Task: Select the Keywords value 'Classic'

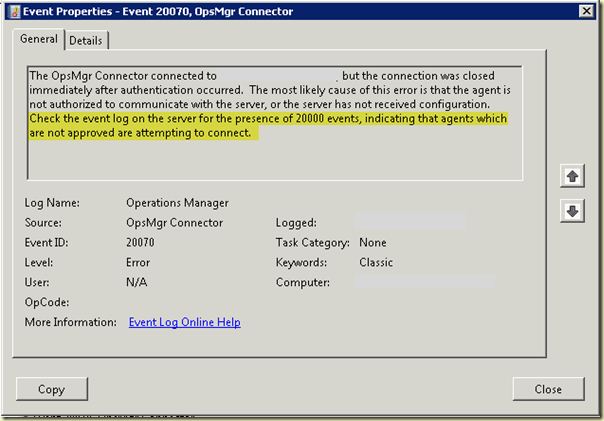Action: click(376, 263)
